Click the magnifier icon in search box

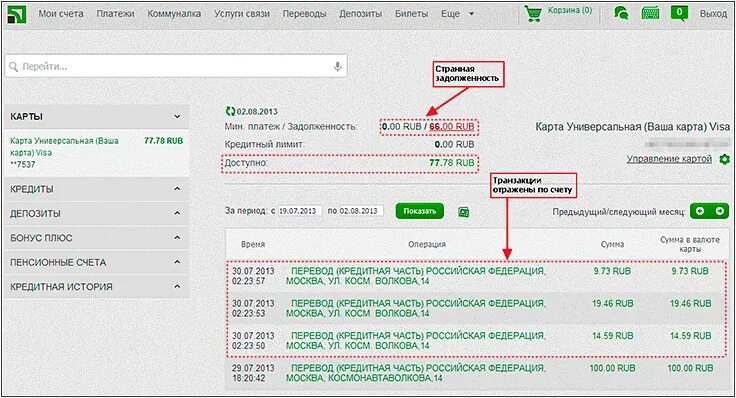click(14, 67)
